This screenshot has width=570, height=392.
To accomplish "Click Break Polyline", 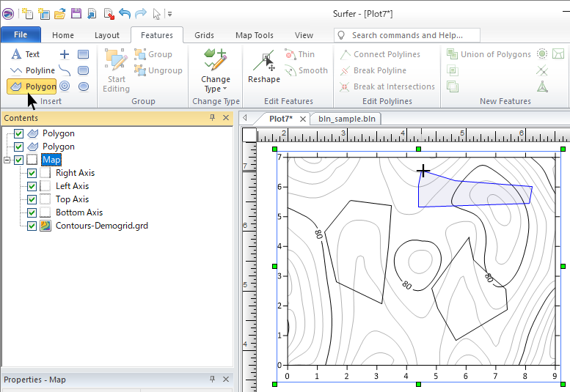I will 373,70.
